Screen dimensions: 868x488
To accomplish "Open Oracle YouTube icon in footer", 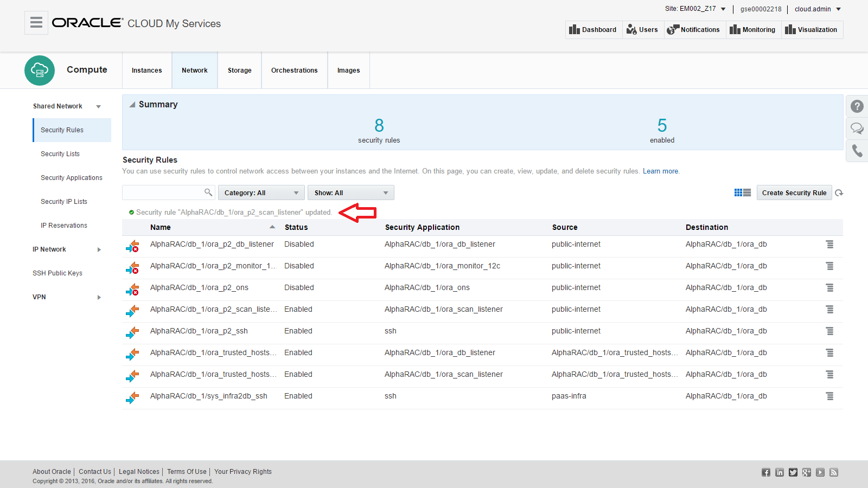I will [x=820, y=472].
